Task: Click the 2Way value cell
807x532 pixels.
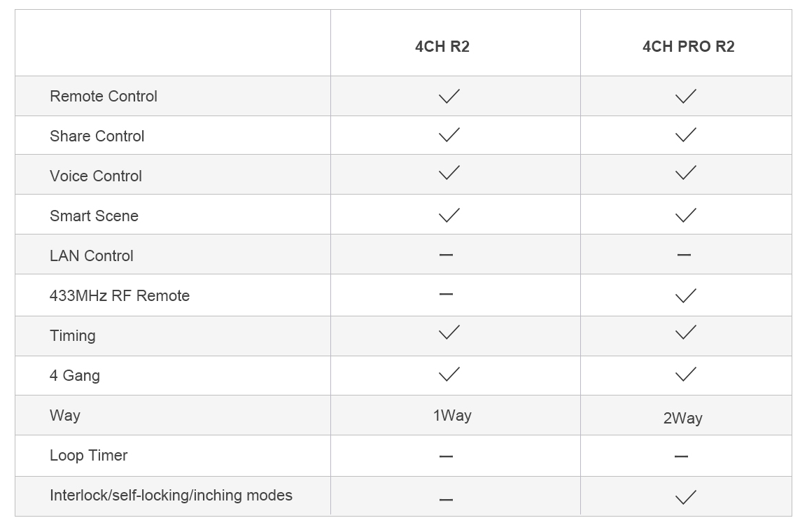Action: [x=682, y=419]
